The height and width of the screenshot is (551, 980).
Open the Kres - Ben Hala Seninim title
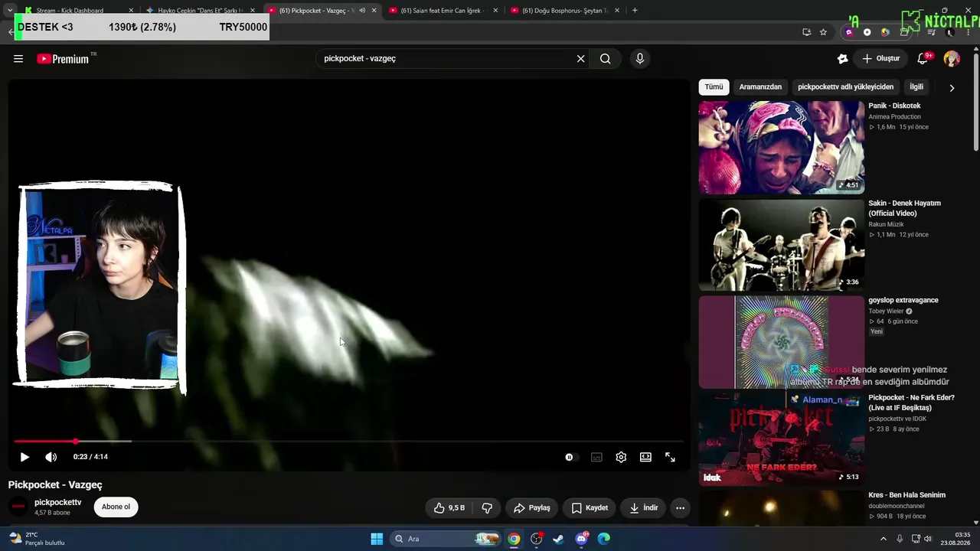[x=906, y=495]
